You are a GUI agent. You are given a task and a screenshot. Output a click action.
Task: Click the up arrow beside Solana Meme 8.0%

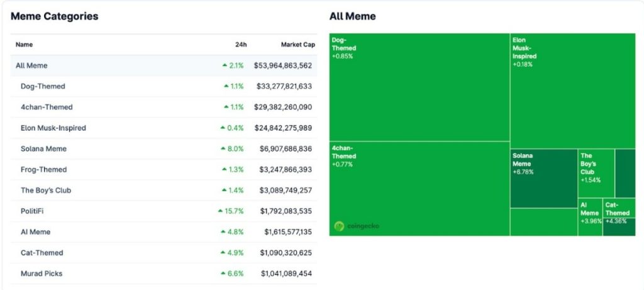click(223, 148)
